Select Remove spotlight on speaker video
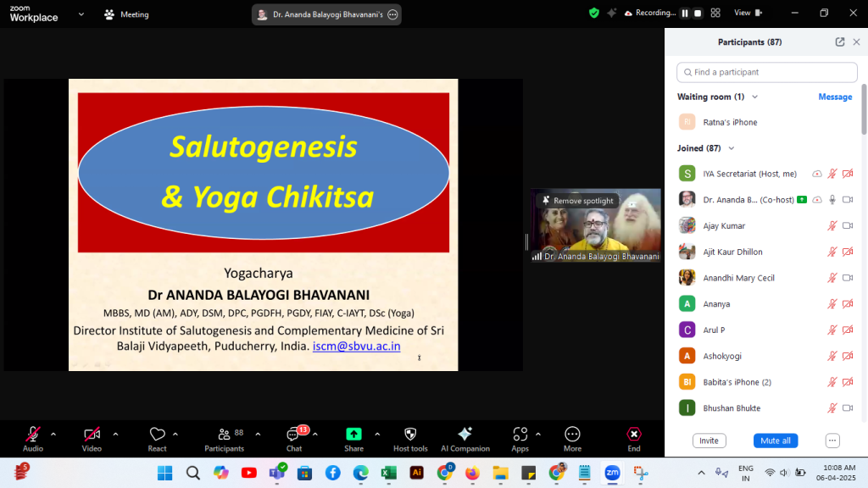This screenshot has width=868, height=488. click(x=577, y=201)
